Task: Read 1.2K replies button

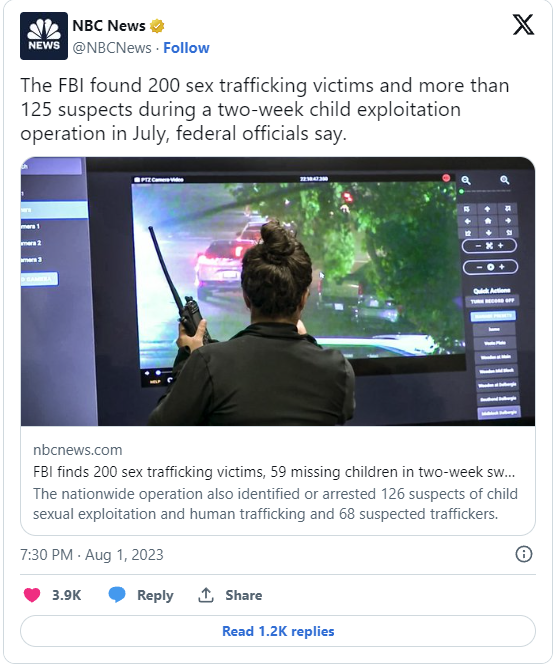Action: click(x=278, y=631)
